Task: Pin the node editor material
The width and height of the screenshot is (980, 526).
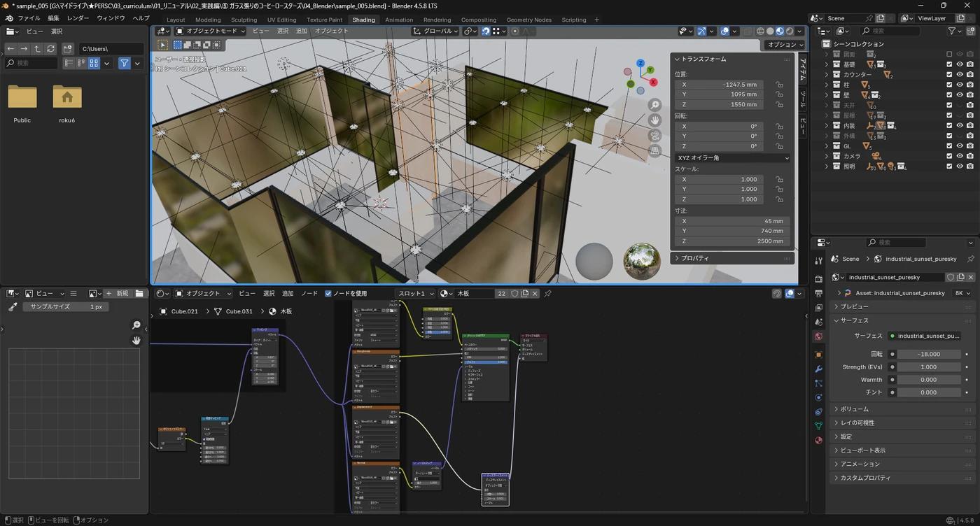Action: [x=548, y=294]
